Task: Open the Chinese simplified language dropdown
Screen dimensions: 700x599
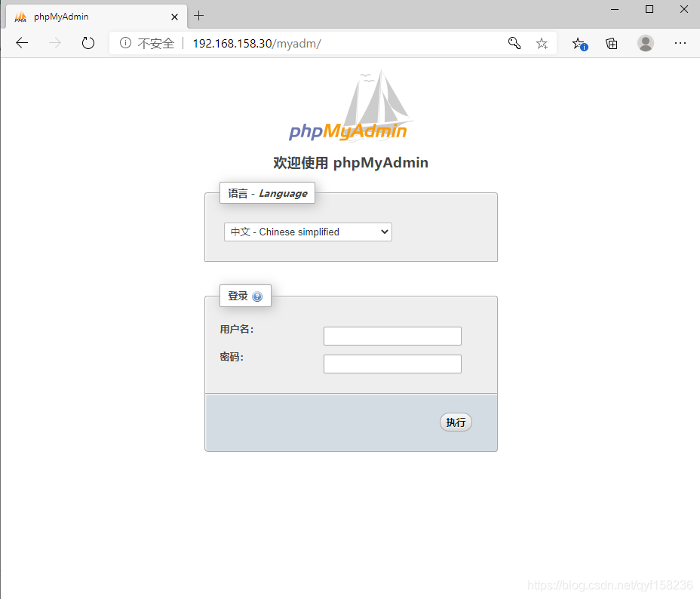Action: pos(308,232)
